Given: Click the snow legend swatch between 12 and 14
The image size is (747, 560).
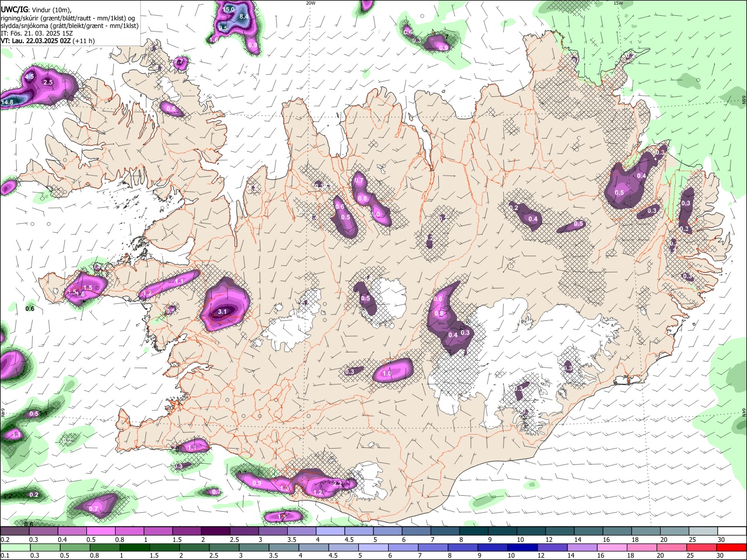Looking at the screenshot, I should tap(560, 531).
